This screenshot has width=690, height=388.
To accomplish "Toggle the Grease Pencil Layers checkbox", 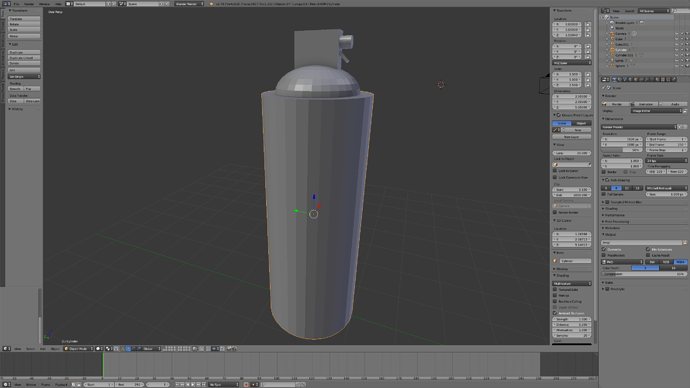I will coord(558,115).
